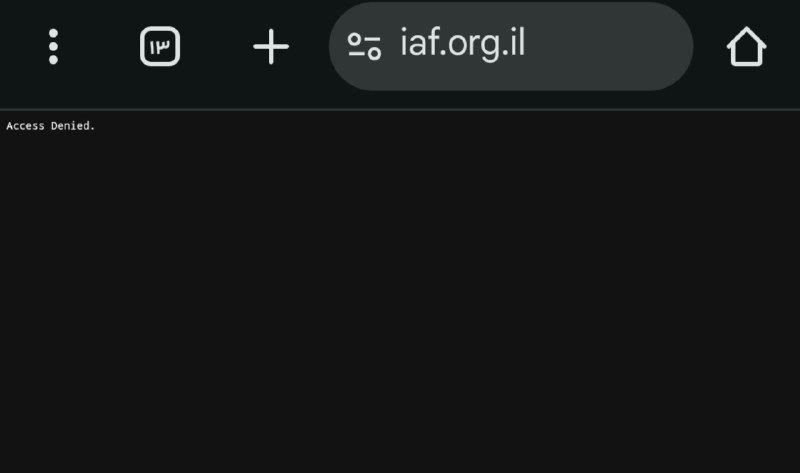Viewport: 800px width, 473px height.
Task: Click the iaf.org.il URL text
Action: pyautogui.click(x=462, y=44)
